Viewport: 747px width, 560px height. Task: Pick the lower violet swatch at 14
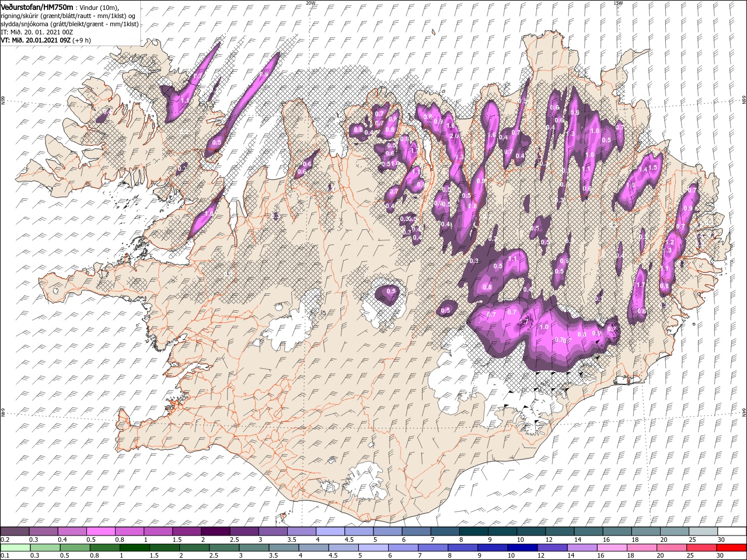pyautogui.click(x=581, y=548)
